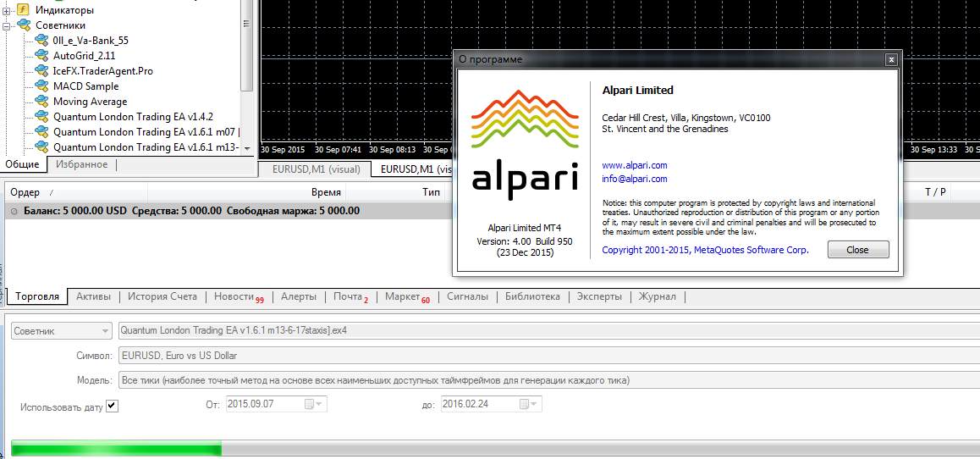Click the T / P column header

(x=935, y=192)
